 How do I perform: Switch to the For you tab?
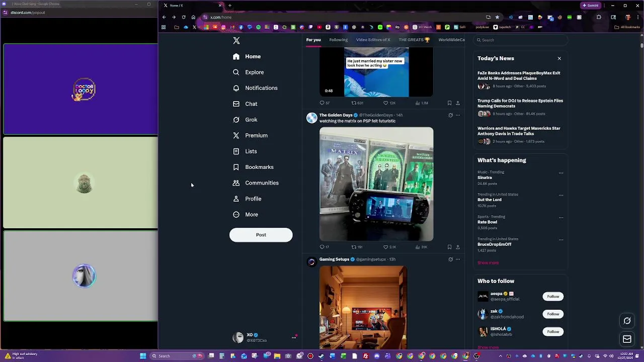pyautogui.click(x=313, y=40)
